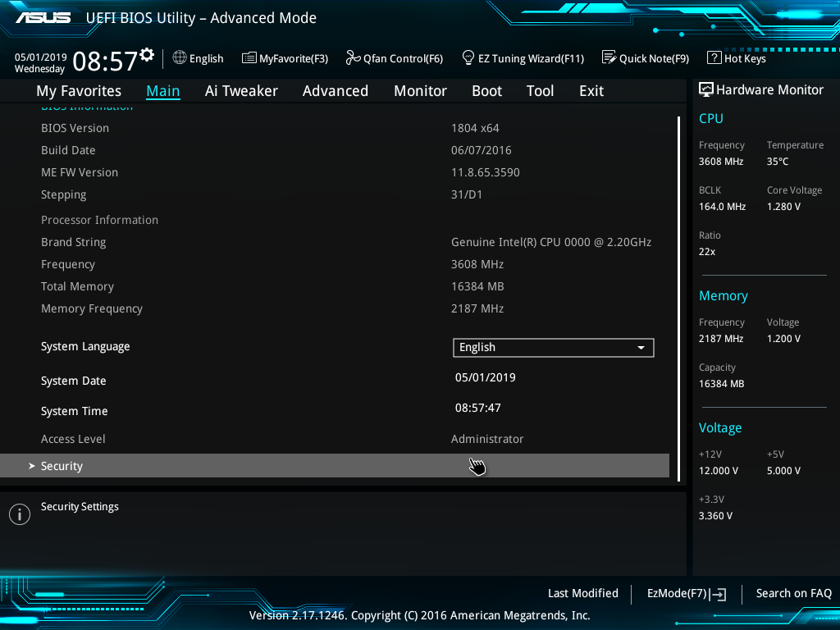This screenshot has width=840, height=630.
Task: Click the Administrator access level value
Action: pos(487,440)
